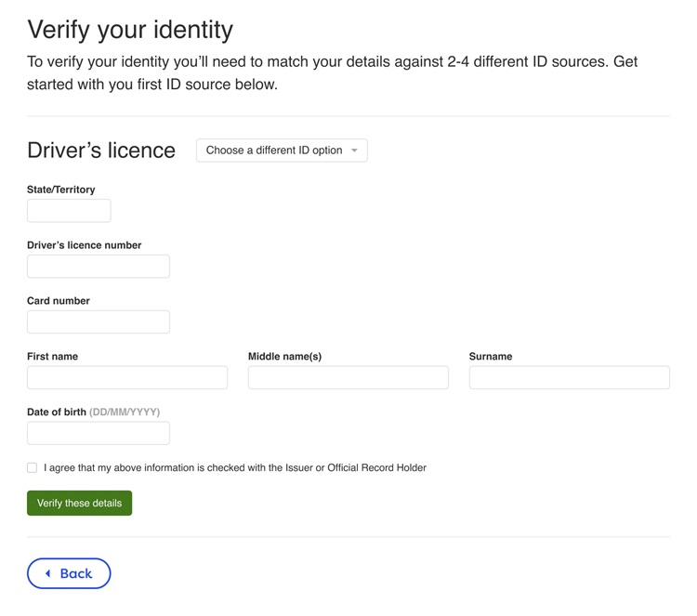697x616 pixels.
Task: Click the 'I agree that my above information' text
Action: [234, 468]
